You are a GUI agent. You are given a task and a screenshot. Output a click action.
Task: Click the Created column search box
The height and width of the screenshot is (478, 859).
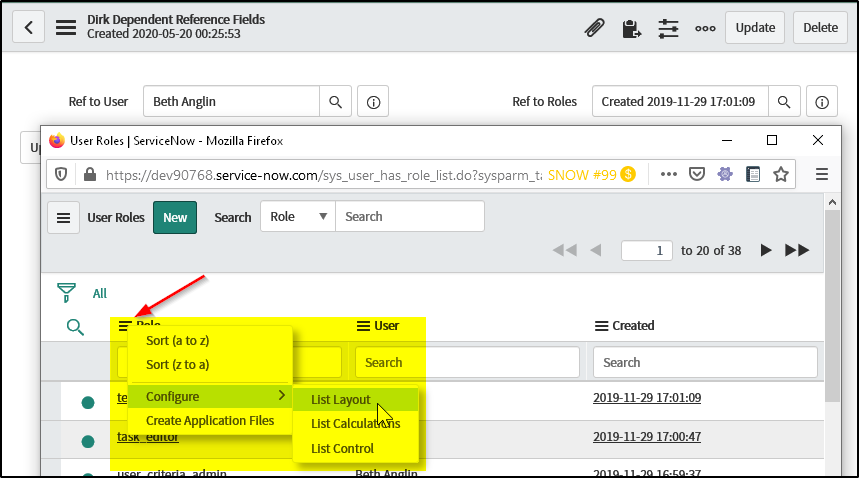pos(705,362)
